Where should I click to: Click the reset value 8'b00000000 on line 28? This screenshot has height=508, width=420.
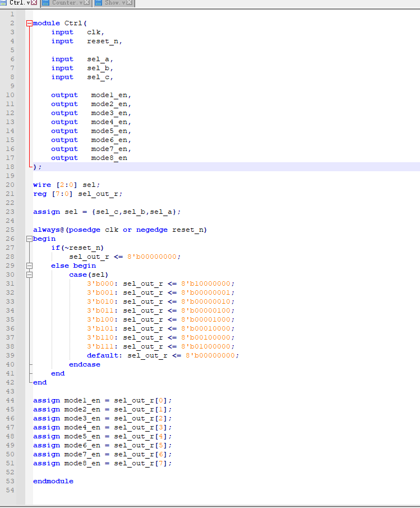[x=152, y=257]
